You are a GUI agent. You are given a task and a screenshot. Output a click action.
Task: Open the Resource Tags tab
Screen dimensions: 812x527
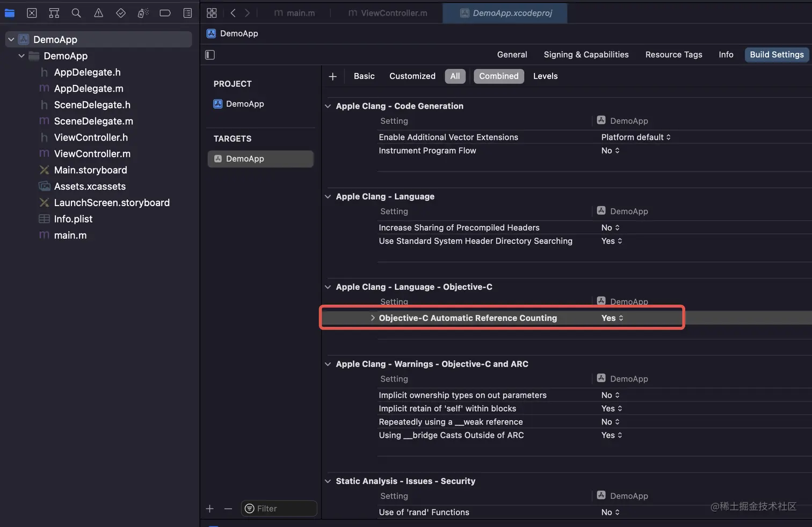click(x=673, y=55)
